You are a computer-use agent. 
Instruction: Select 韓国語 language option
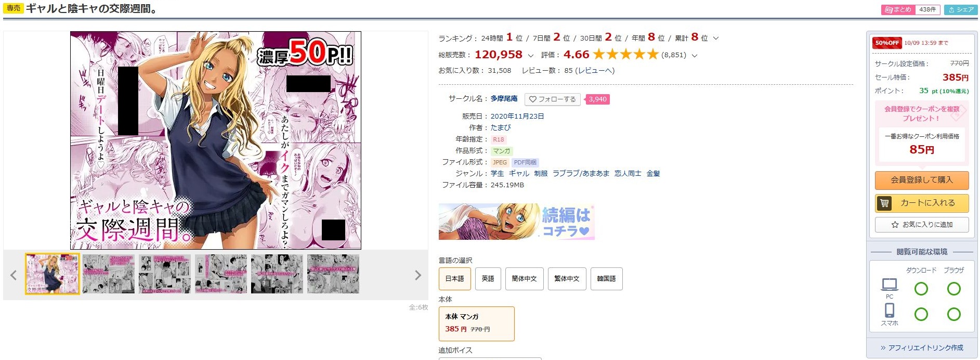tap(606, 279)
